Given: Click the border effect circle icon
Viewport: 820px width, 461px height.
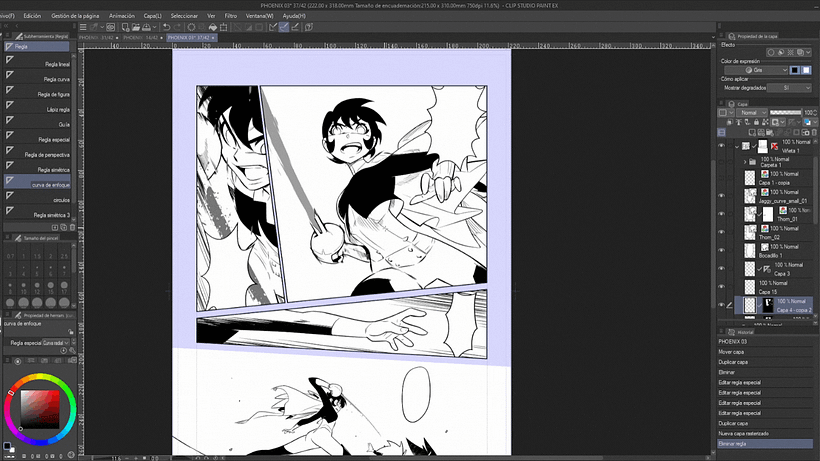Looking at the screenshot, I should coord(771,52).
